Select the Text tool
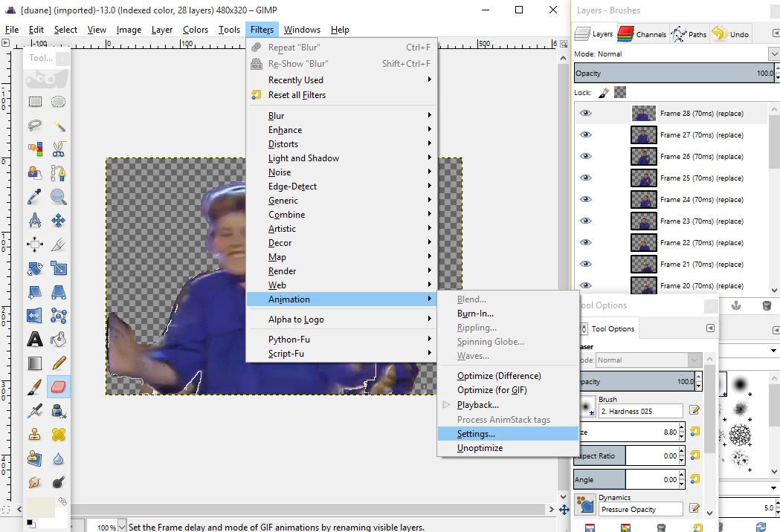Image resolution: width=780 pixels, height=532 pixels. click(x=35, y=340)
